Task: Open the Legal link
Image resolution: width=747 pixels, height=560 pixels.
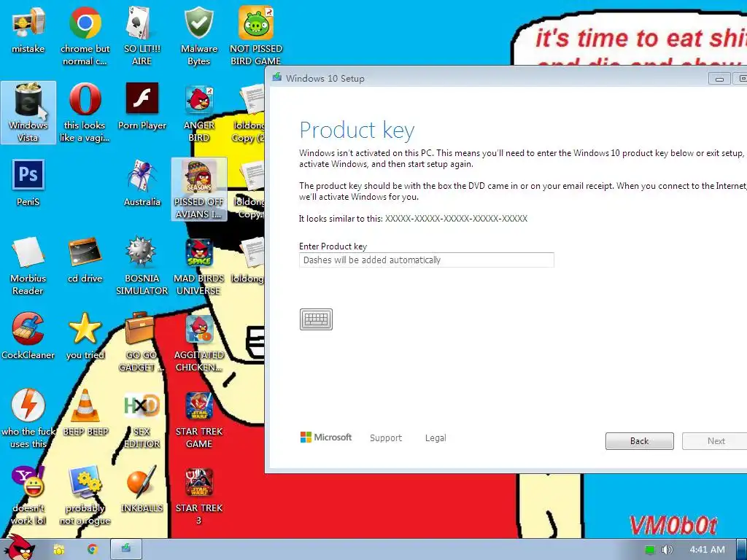Action: click(436, 438)
